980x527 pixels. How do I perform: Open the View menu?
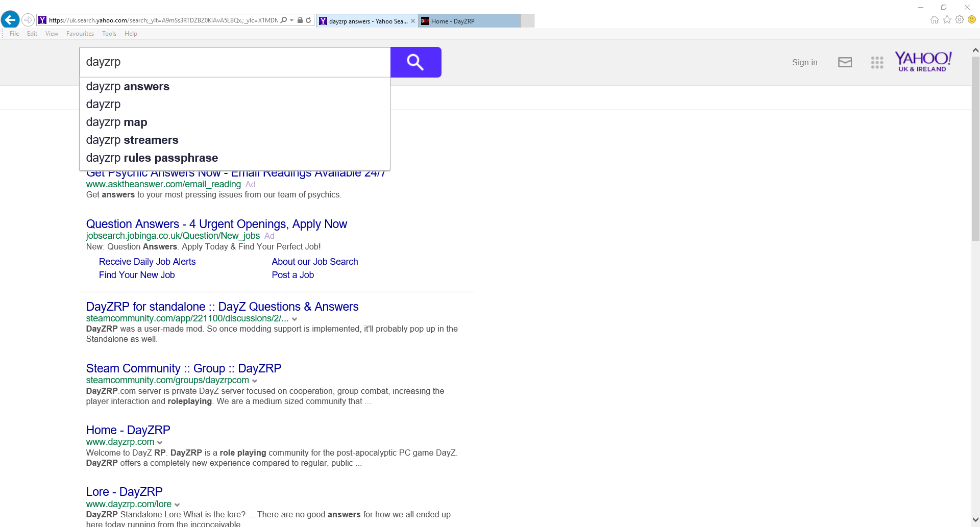tap(52, 34)
